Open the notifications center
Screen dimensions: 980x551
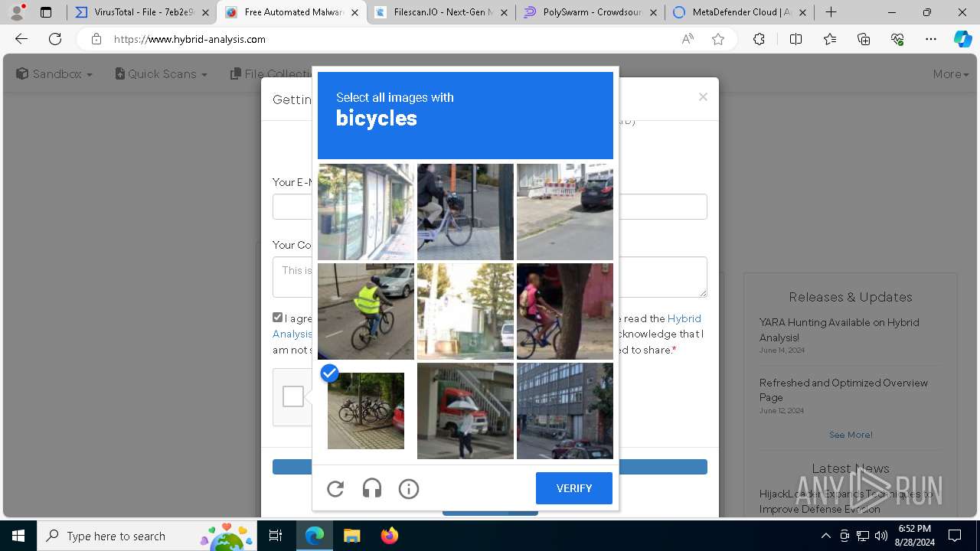click(x=955, y=536)
